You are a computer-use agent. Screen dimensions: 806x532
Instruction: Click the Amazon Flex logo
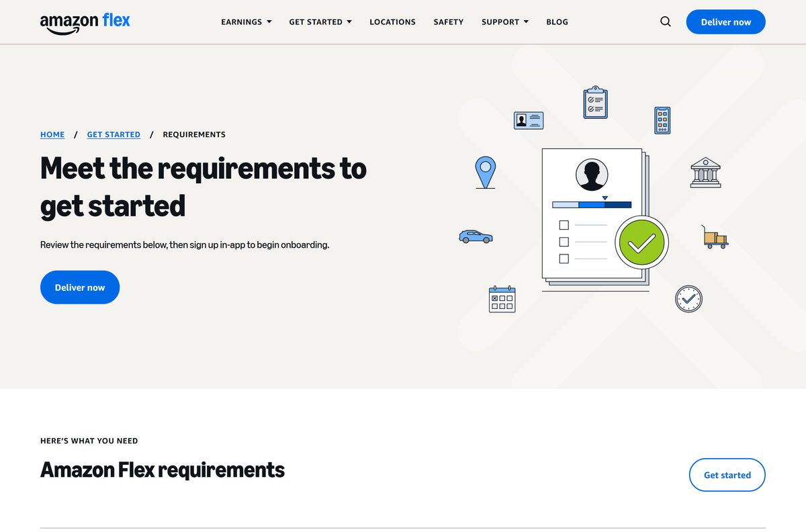pyautogui.click(x=85, y=23)
